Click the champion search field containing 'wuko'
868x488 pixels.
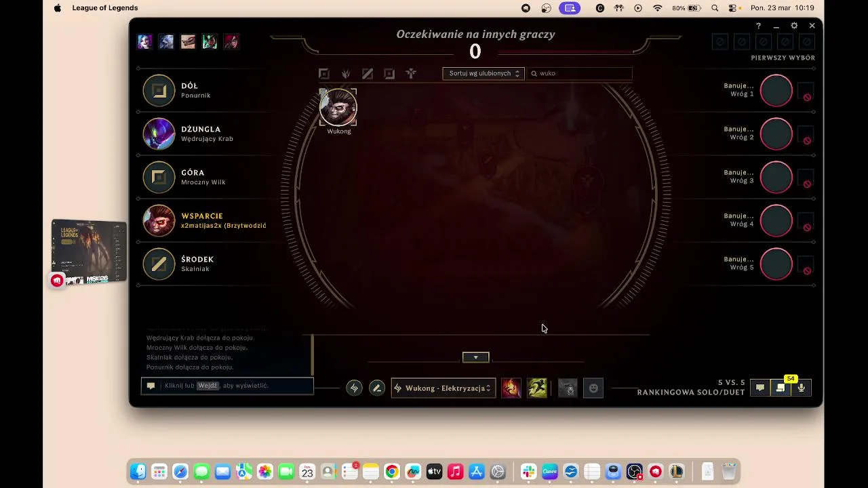click(x=580, y=73)
